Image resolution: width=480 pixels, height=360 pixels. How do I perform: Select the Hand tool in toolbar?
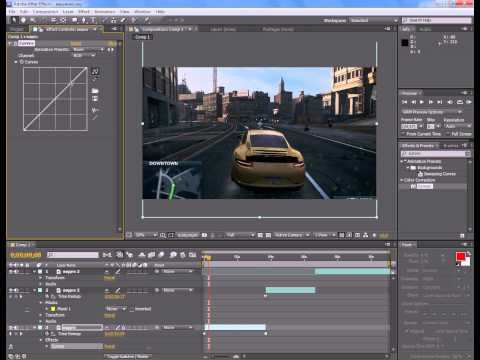23,20
